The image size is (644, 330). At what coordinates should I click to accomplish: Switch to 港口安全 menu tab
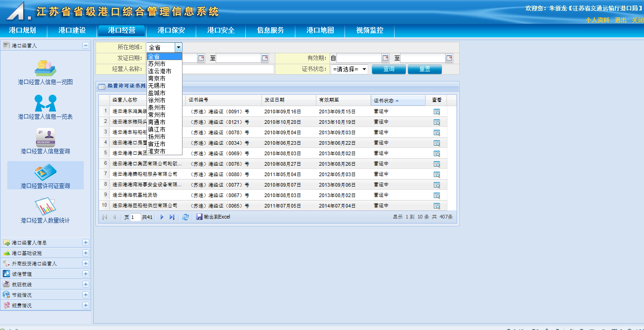221,30
